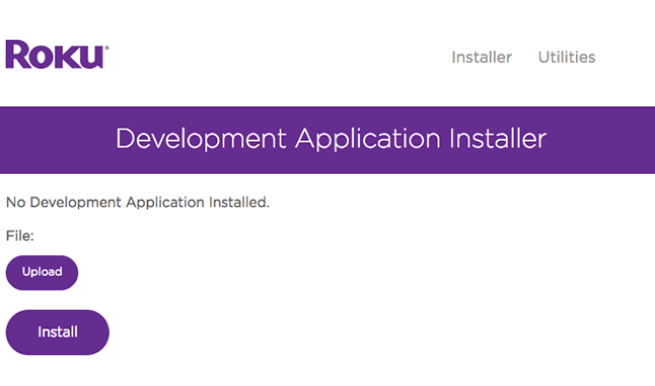Open the Installer navigation link
Viewport: 655px width, 386px height.
[481, 57]
